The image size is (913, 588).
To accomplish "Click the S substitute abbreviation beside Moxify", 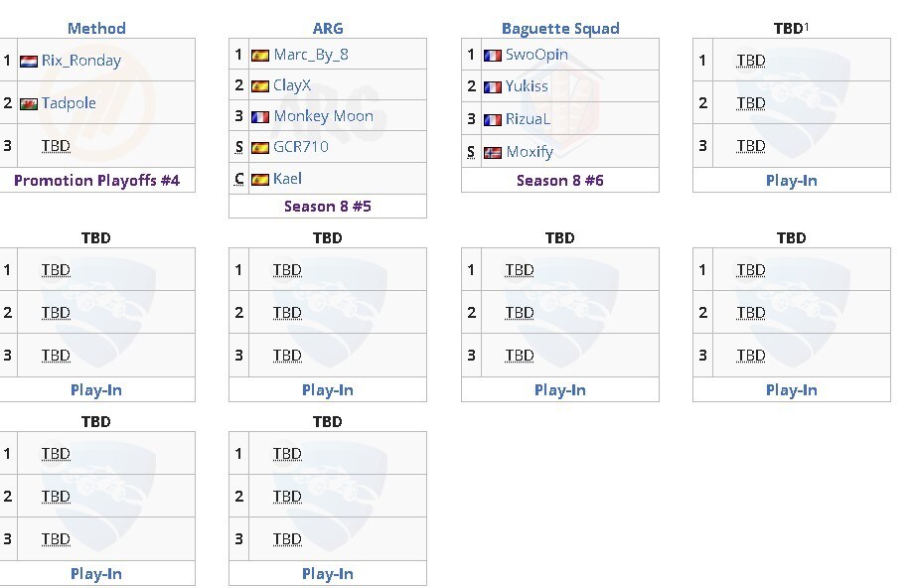I will (471, 152).
